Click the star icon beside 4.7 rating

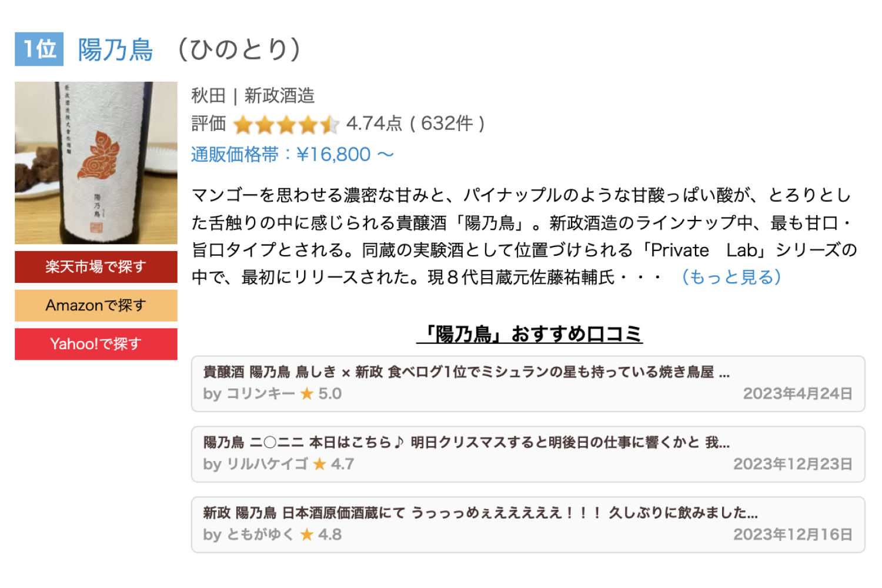[319, 464]
